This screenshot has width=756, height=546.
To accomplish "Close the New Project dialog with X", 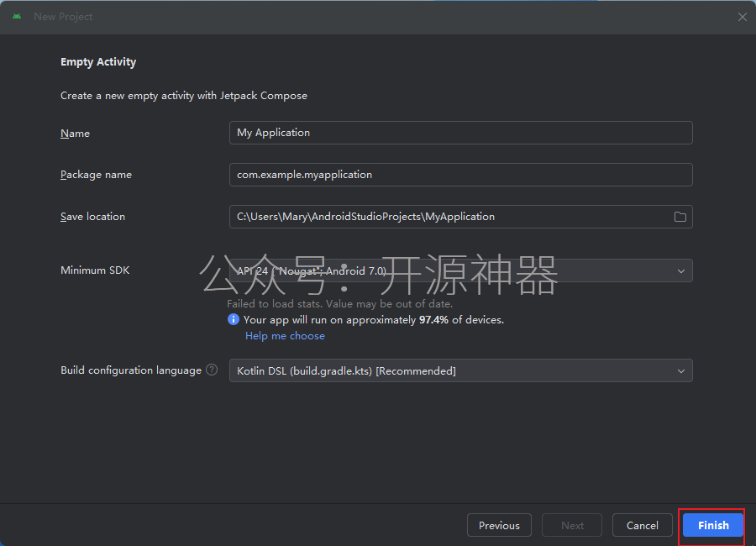I will point(742,17).
